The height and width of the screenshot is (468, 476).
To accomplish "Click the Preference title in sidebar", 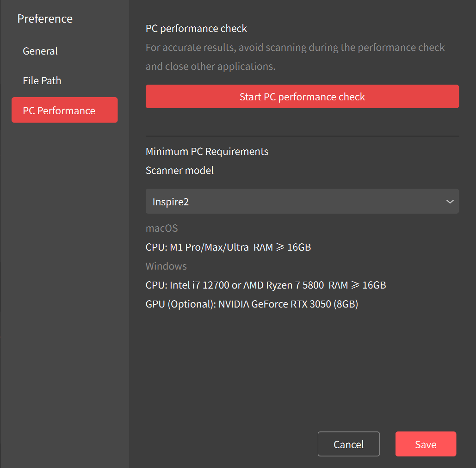I will point(45,18).
